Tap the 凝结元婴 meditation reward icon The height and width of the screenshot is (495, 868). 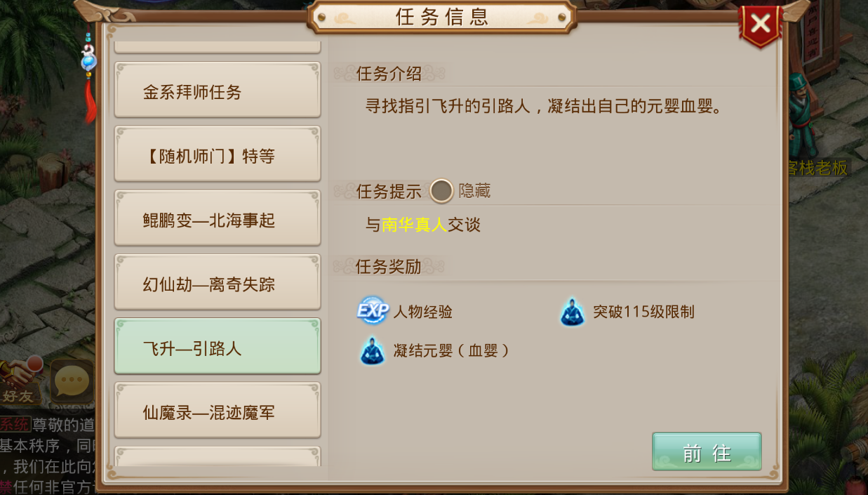pyautogui.click(x=373, y=351)
